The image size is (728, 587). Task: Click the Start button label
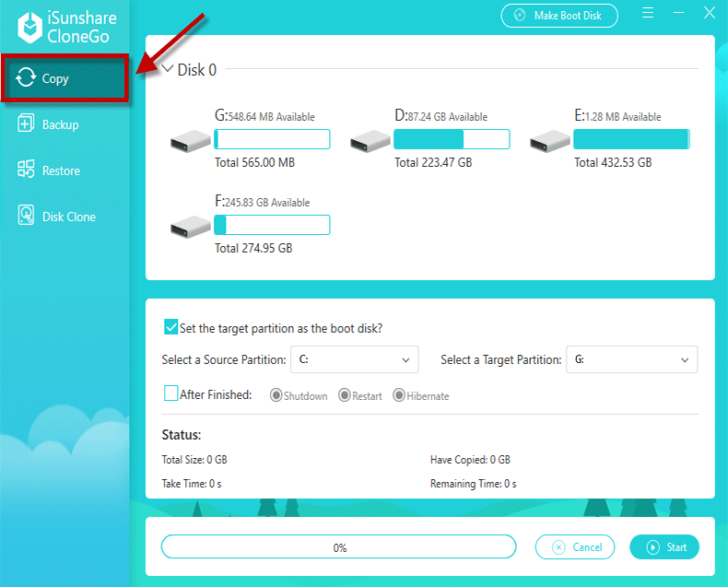tap(676, 547)
